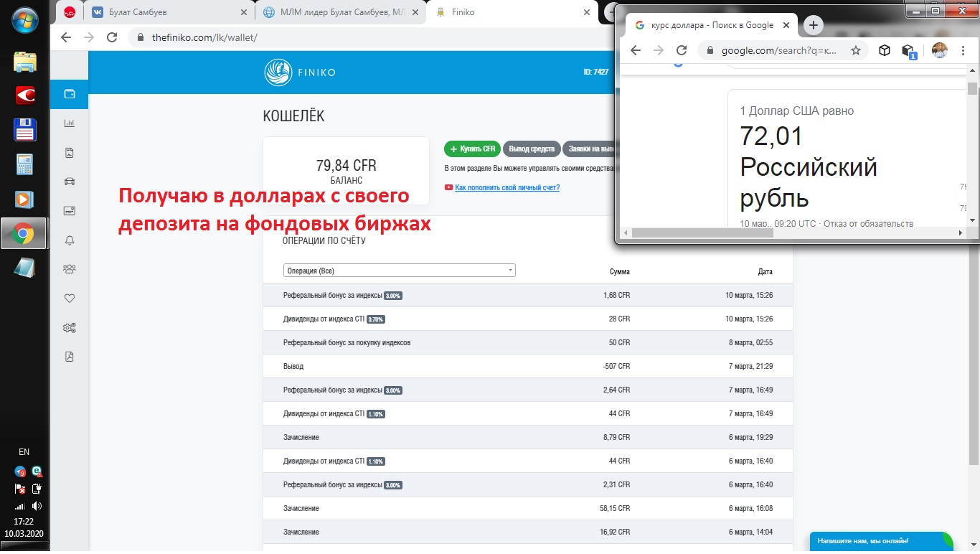The image size is (980, 554).
Task: Open the PDF document icon in Finiko sidebar
Action: (x=70, y=357)
